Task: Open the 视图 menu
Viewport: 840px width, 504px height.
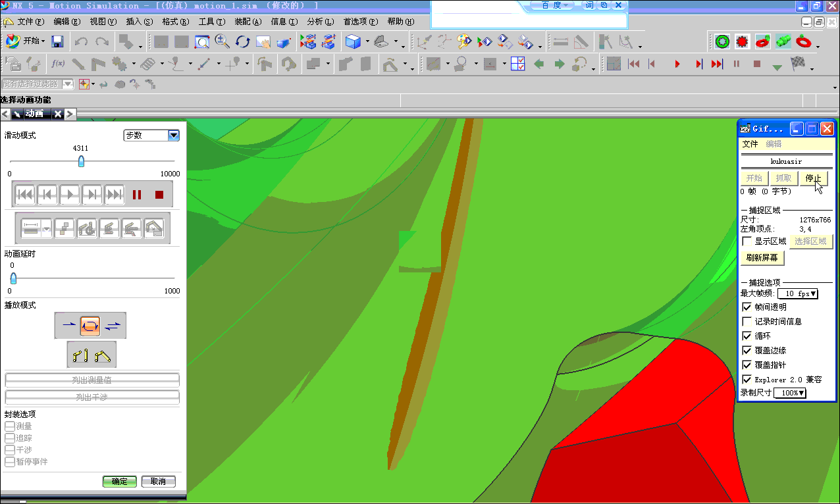Action: (103, 22)
